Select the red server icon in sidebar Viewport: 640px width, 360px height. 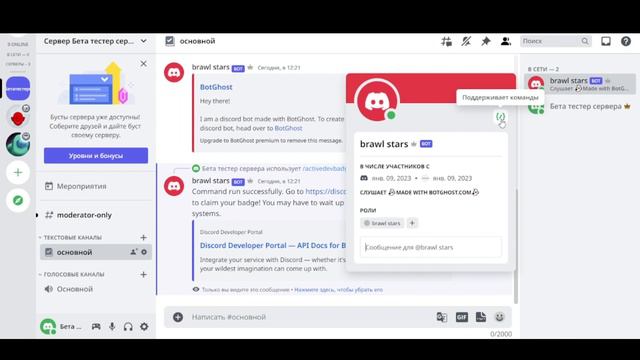pyautogui.click(x=18, y=116)
